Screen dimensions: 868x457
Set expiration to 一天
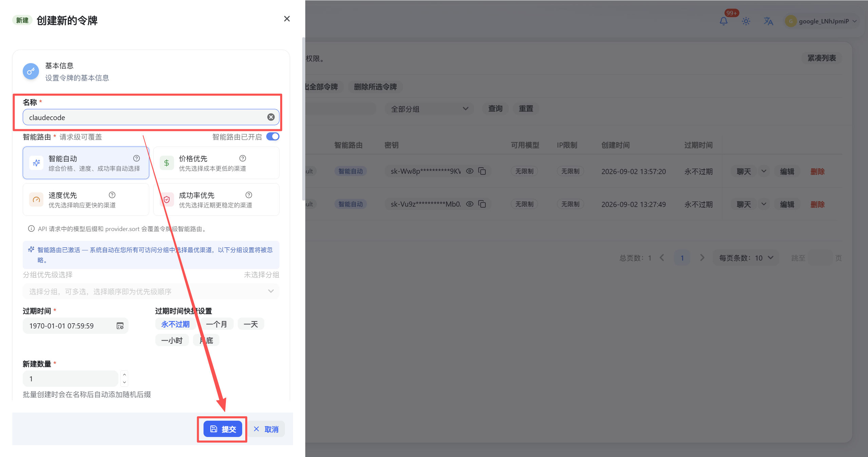[x=251, y=324]
